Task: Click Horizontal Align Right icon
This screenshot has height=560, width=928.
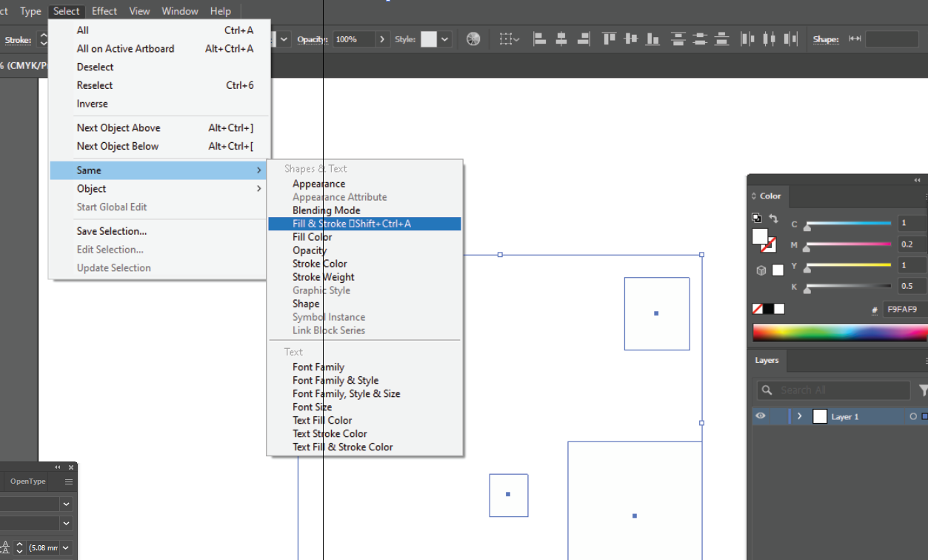Action: (x=584, y=39)
